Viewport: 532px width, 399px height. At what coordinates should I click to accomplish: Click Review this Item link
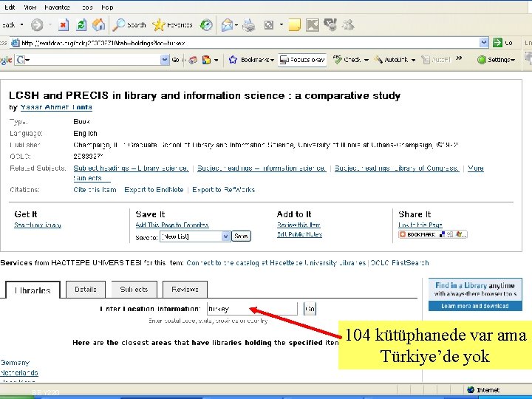[299, 225]
